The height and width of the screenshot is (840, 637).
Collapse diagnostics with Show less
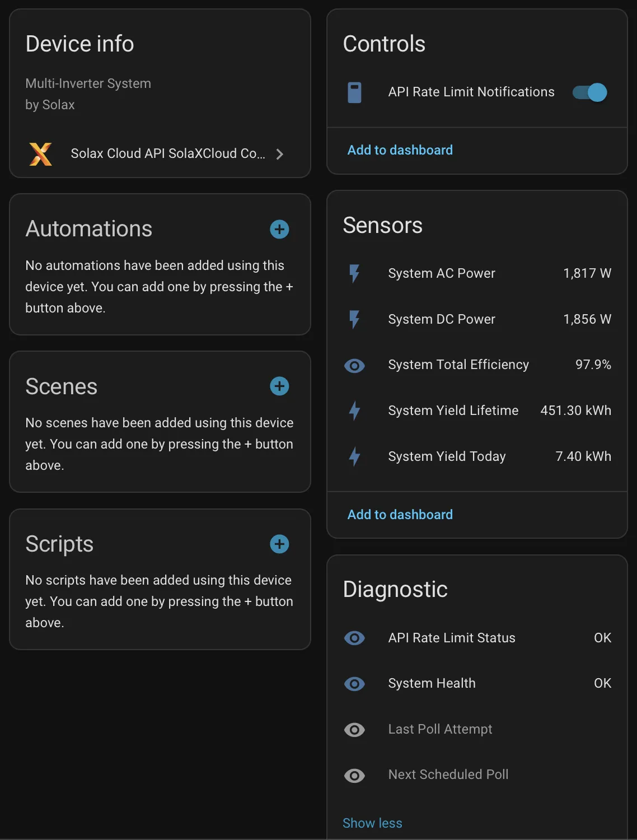click(372, 823)
